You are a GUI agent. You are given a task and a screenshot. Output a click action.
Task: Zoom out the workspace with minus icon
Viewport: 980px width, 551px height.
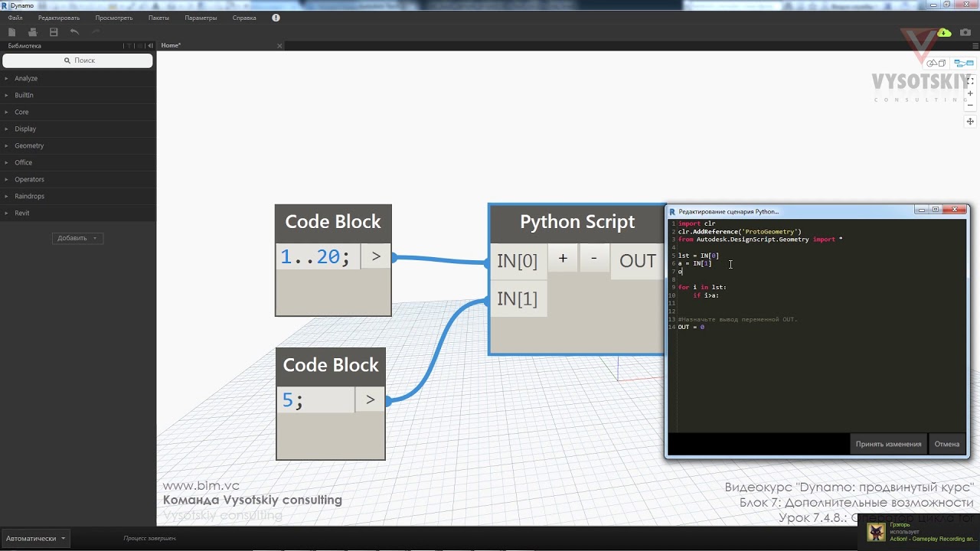click(970, 105)
